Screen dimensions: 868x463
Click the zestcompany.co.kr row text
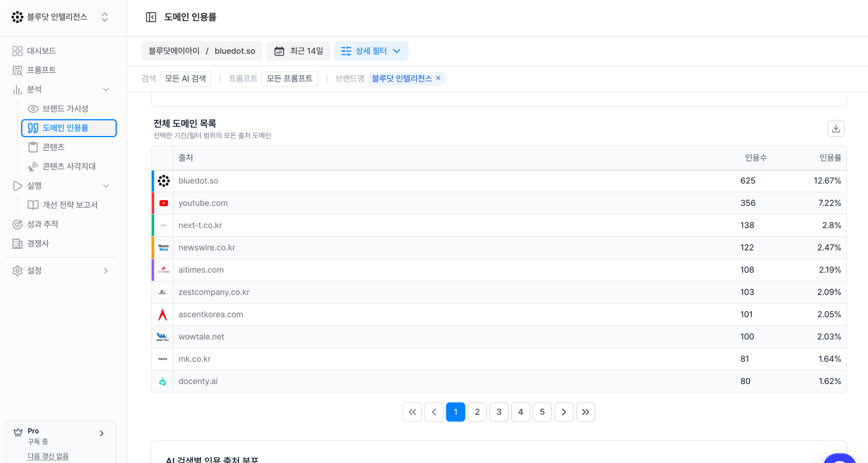[214, 292]
